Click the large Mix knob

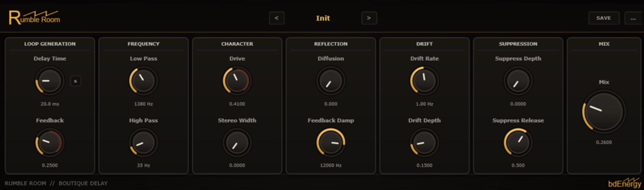604,112
